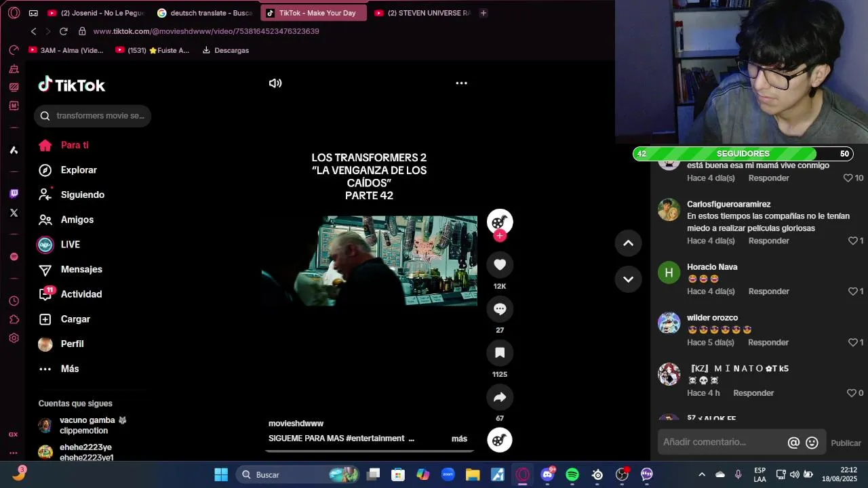This screenshot has height=488, width=868.
Task: Open the movieshdwww creator avatar
Action: (x=500, y=222)
